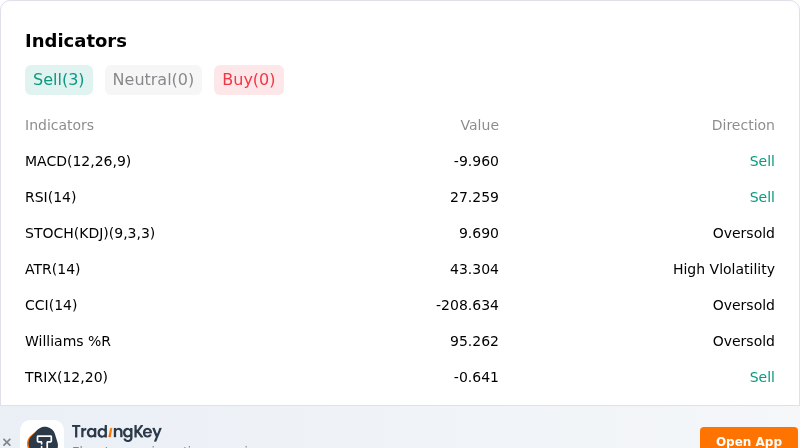Click the Indicators column header
Screen dimensions: 800x448
(x=59, y=125)
